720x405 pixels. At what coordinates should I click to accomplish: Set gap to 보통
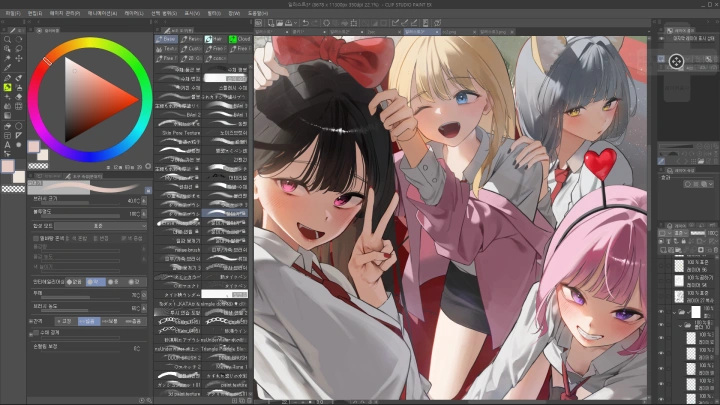[112, 321]
